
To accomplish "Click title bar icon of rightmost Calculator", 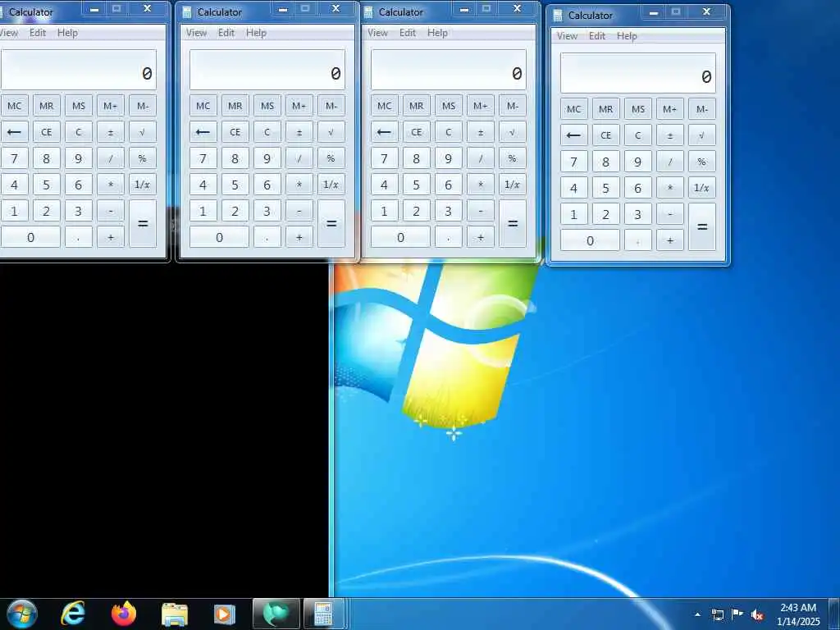I will 558,15.
